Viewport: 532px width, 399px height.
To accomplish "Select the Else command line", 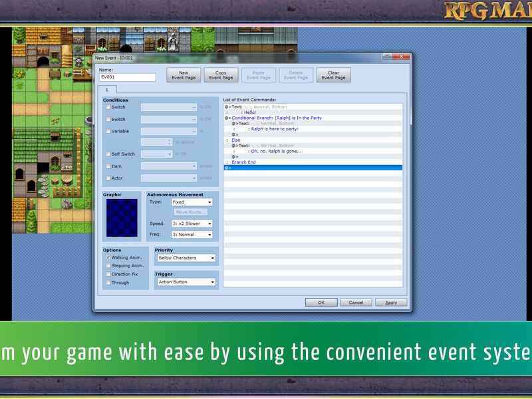I will click(313, 140).
